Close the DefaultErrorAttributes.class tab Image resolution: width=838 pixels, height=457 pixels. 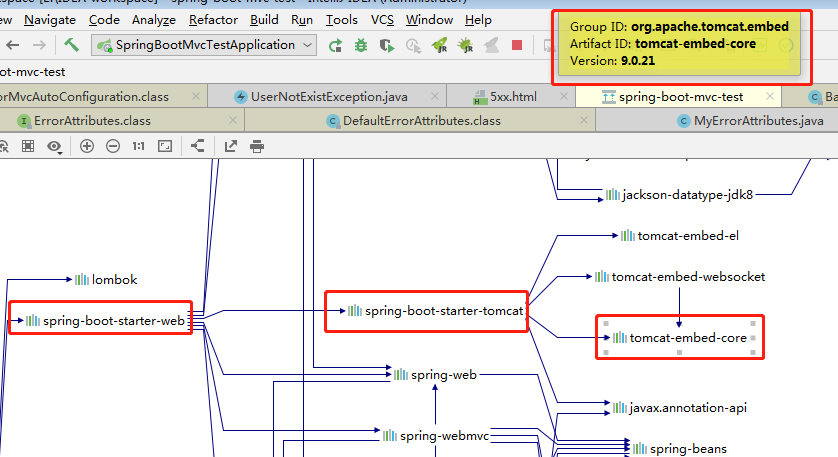(584, 120)
